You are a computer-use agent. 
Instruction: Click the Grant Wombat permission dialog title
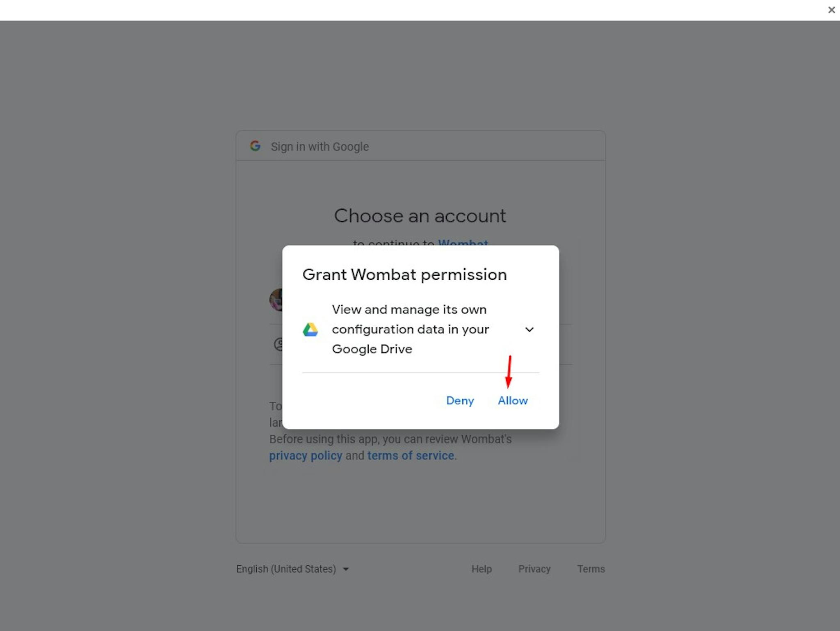click(404, 274)
